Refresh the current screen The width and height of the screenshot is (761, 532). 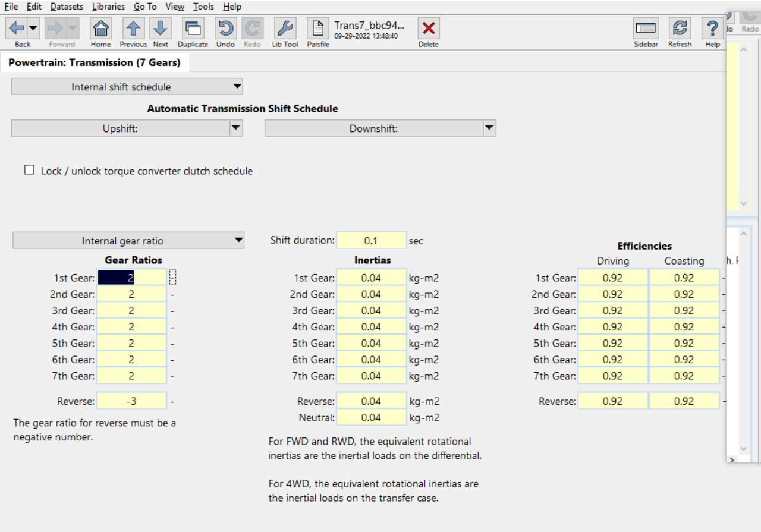click(x=680, y=29)
